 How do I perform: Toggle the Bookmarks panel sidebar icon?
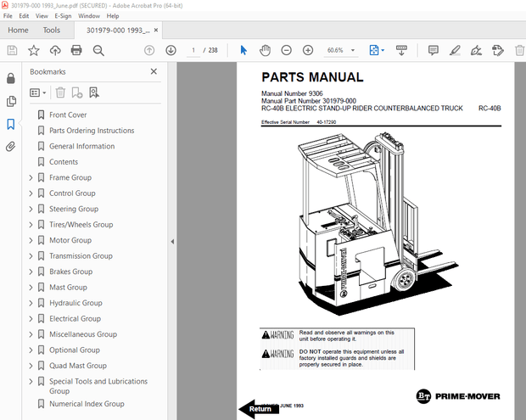[x=11, y=124]
